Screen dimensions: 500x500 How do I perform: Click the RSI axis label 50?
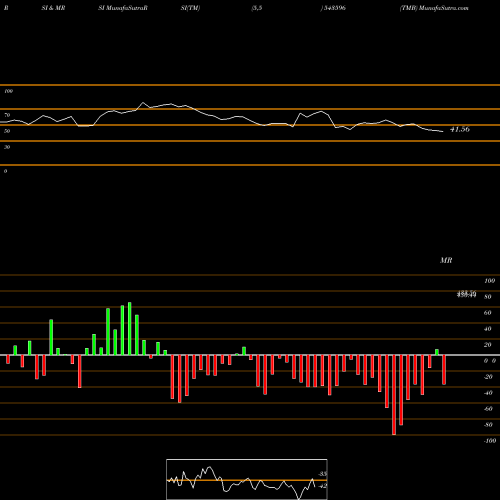[x=7, y=131]
